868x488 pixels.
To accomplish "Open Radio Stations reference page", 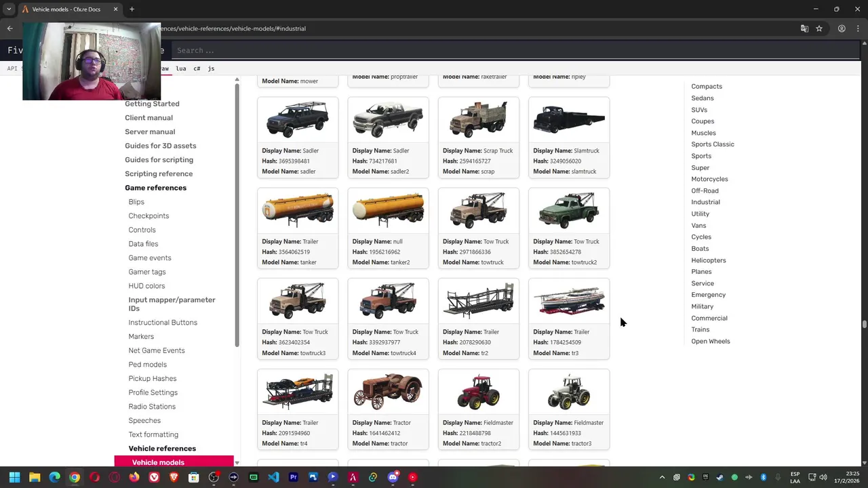I will (x=152, y=407).
